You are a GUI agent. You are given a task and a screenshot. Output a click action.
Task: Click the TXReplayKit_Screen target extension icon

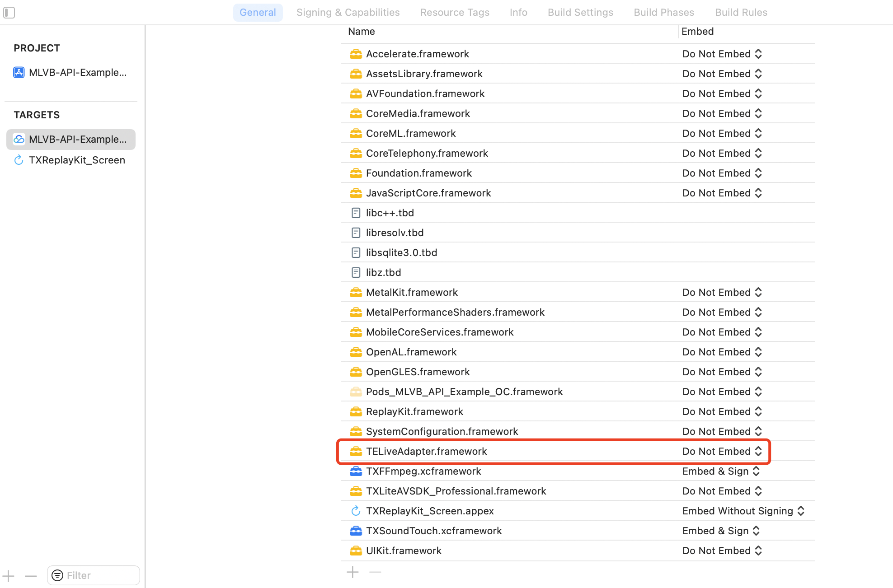pos(19,160)
